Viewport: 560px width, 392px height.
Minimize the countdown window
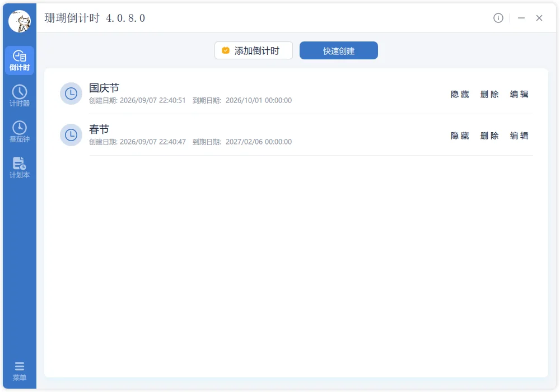(x=521, y=18)
